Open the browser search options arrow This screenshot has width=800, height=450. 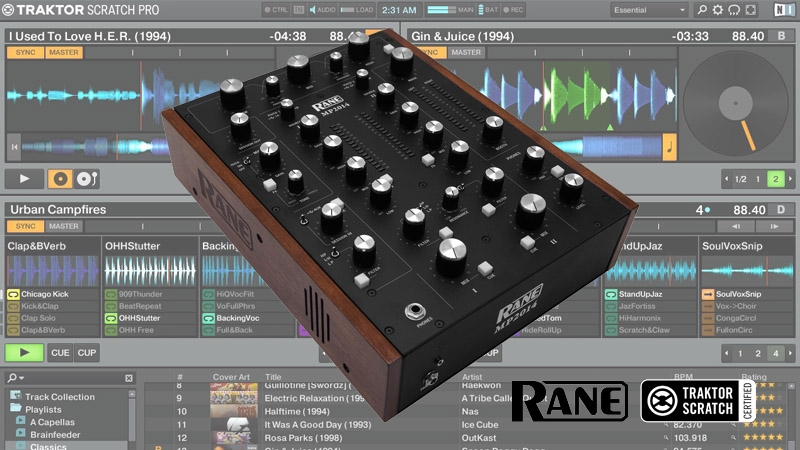(21, 378)
